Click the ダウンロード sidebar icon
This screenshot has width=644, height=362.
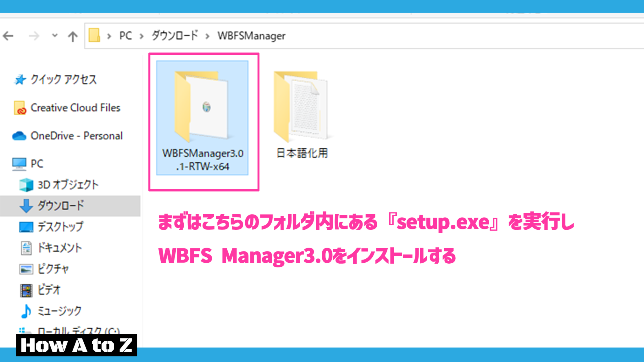click(26, 206)
